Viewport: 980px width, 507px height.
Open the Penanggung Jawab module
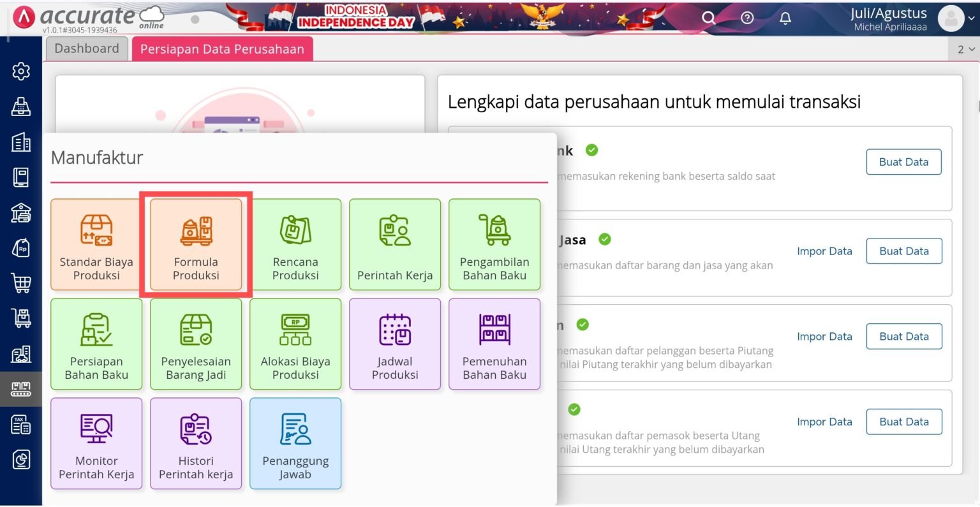pos(295,443)
